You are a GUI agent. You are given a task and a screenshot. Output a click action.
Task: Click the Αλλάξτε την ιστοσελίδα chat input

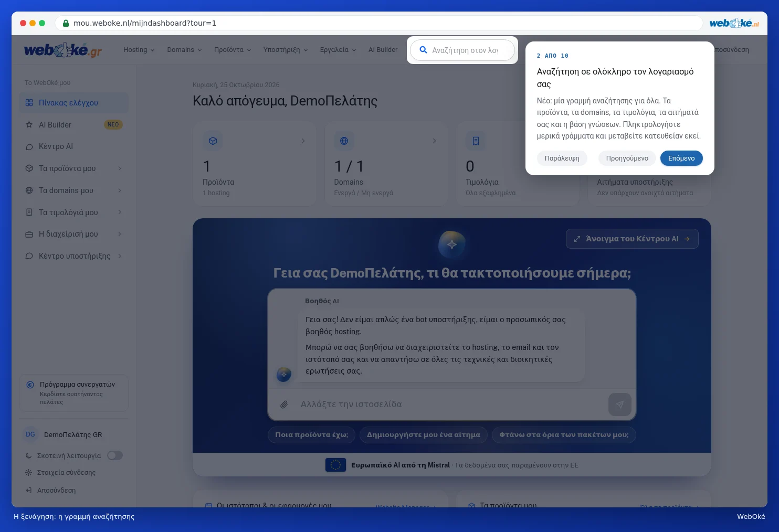pos(451,405)
